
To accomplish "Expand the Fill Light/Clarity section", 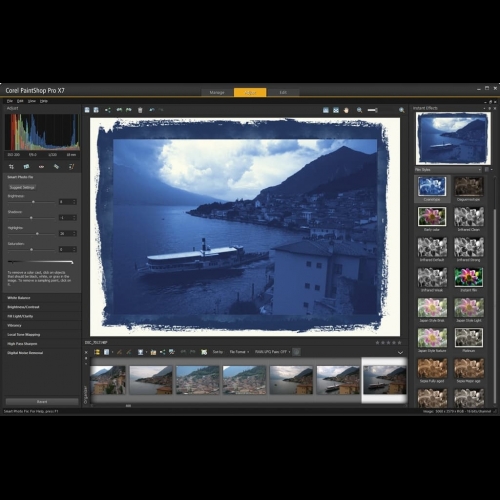I will point(42,316).
